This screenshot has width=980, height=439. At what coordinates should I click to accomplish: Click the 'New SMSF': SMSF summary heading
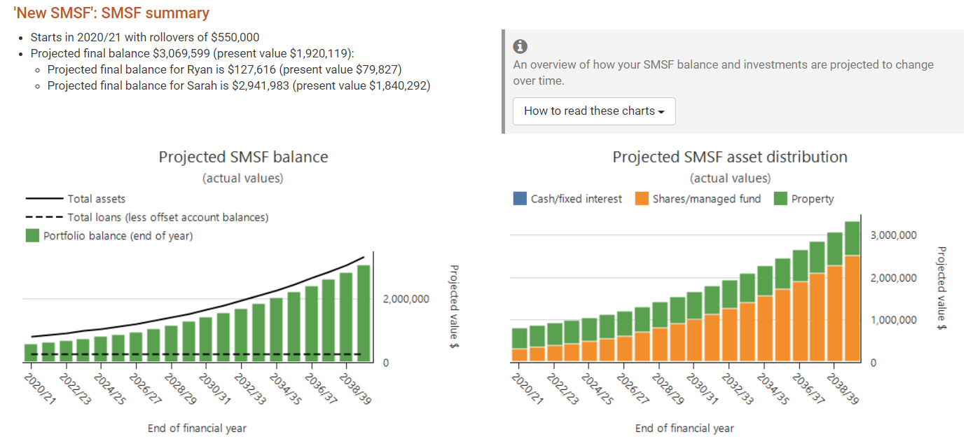click(x=111, y=13)
